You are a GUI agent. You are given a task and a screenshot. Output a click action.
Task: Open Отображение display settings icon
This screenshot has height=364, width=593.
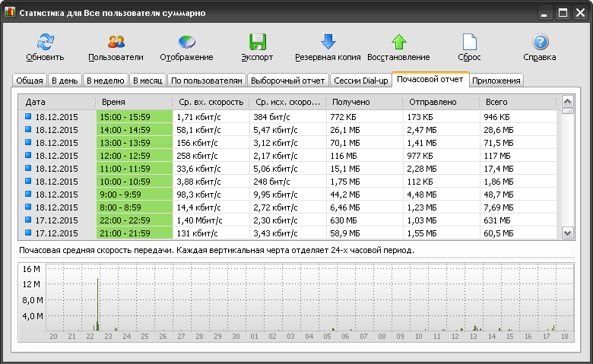click(x=186, y=42)
